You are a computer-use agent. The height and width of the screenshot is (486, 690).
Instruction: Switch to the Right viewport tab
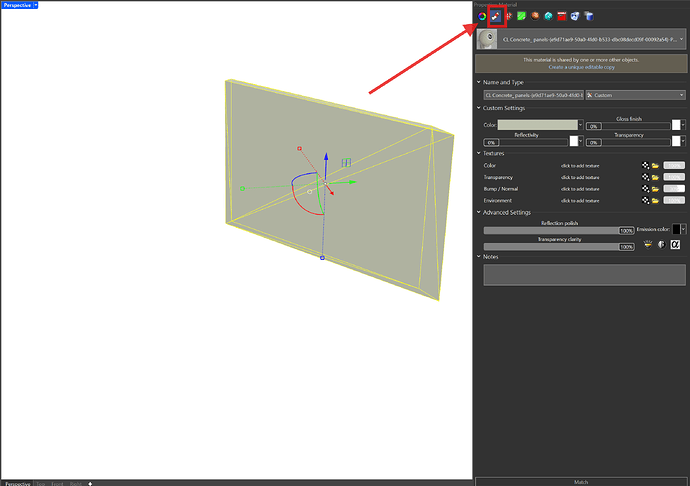[76, 483]
